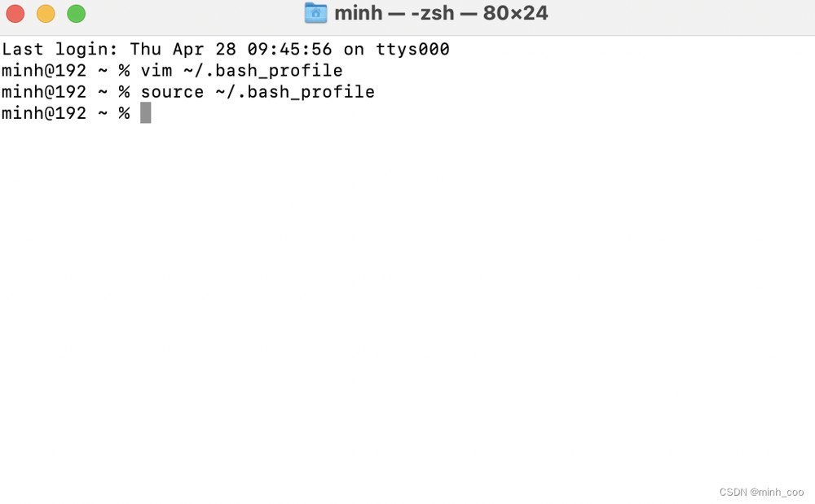Close the terminal with the red button
This screenshot has height=504, width=815.
[15, 14]
